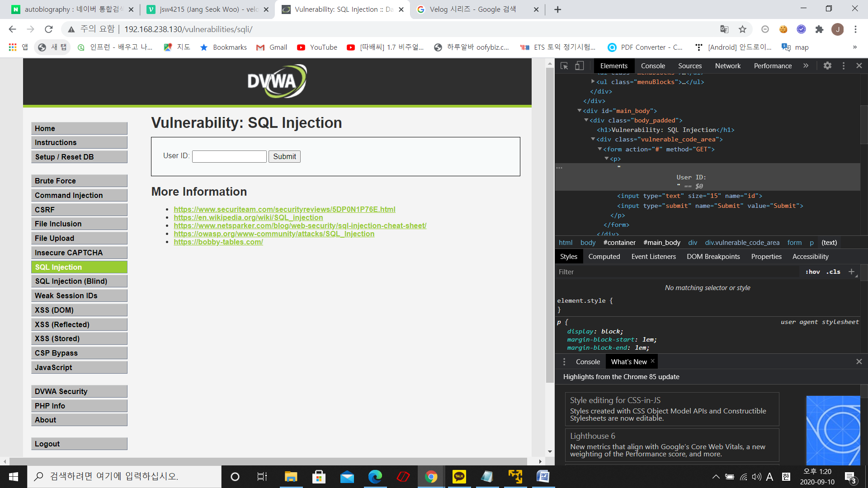The height and width of the screenshot is (488, 868).
Task: Expand the ul.menuBlocks node
Action: click(593, 82)
